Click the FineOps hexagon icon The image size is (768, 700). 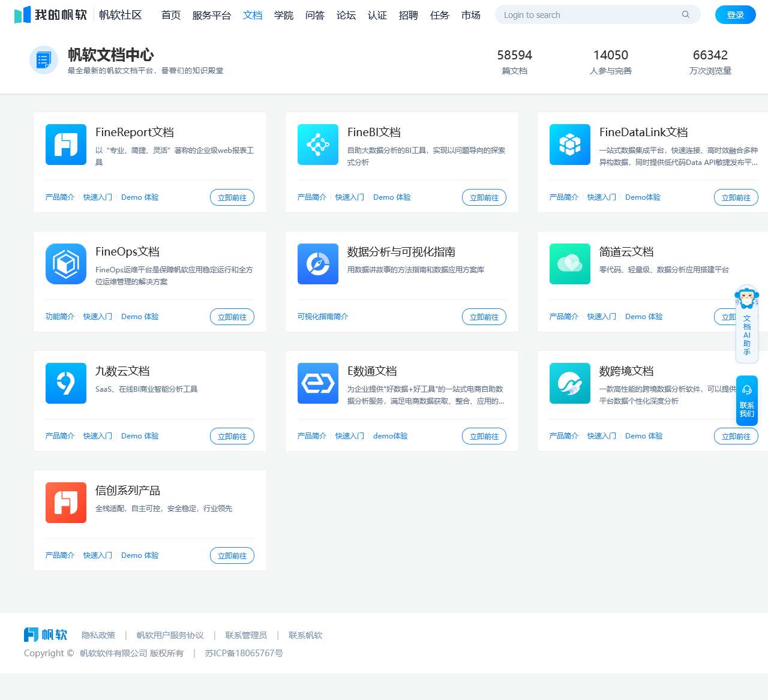[66, 264]
